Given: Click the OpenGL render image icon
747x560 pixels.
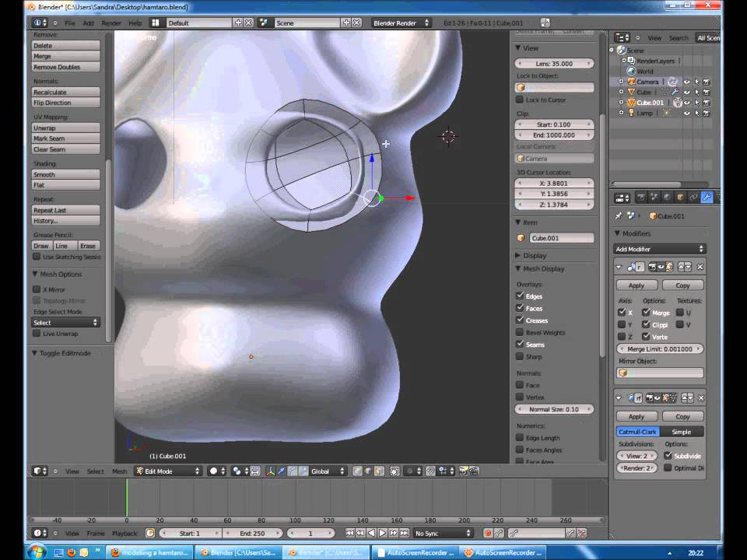Looking at the screenshot, I should (463, 471).
